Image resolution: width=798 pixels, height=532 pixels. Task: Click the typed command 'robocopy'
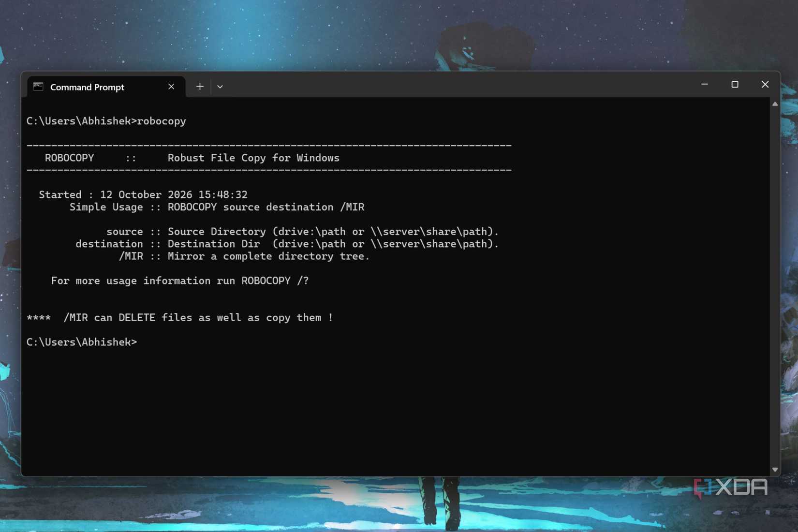(x=162, y=121)
